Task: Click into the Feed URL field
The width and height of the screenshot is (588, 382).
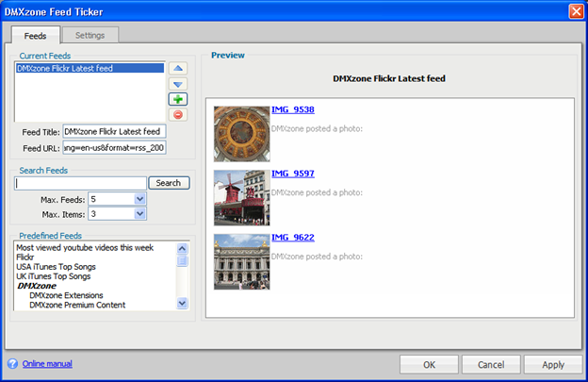Action: pyautogui.click(x=114, y=147)
